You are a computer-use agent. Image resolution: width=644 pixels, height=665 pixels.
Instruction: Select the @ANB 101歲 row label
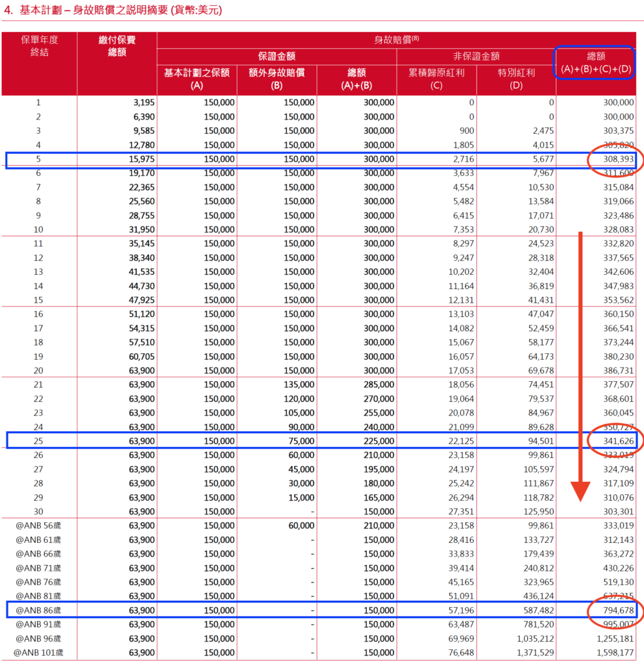pos(39,652)
